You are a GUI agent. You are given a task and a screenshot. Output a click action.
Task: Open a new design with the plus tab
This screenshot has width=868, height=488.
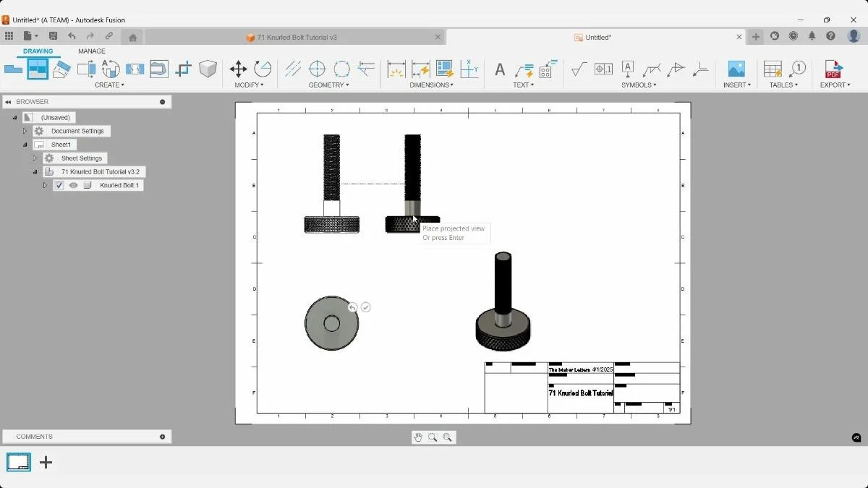tap(756, 37)
